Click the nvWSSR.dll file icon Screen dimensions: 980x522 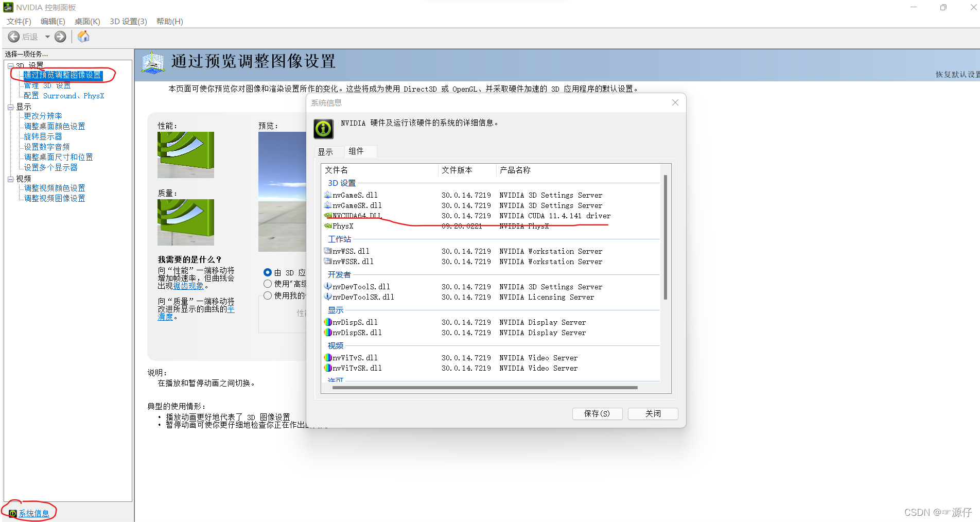pos(328,262)
